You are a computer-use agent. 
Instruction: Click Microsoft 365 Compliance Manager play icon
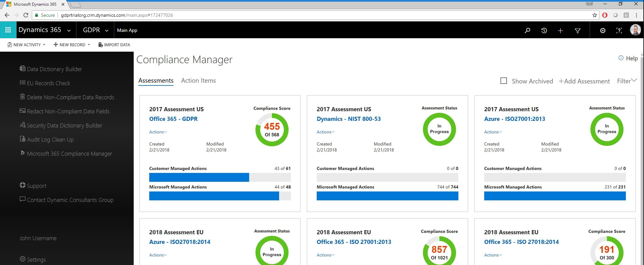(x=22, y=153)
